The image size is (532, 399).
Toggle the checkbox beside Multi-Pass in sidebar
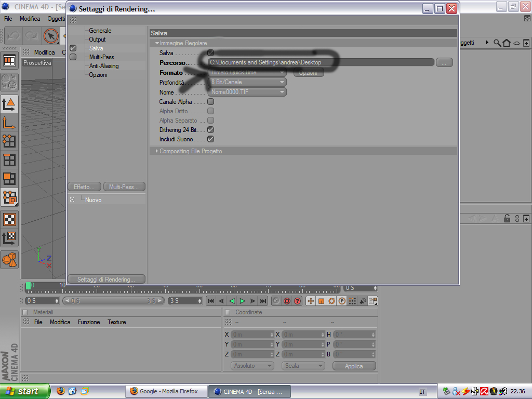point(73,57)
